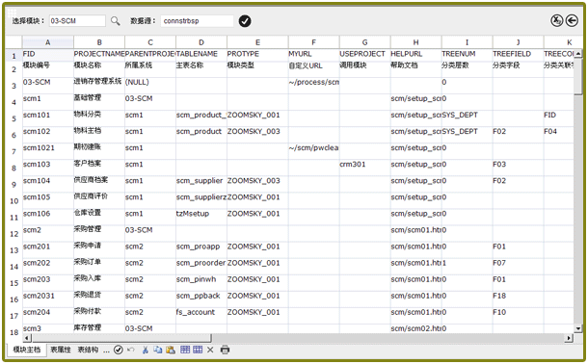Click the 模块编号 cell in row 2
Screen dimensions: 588x364
click(47, 69)
